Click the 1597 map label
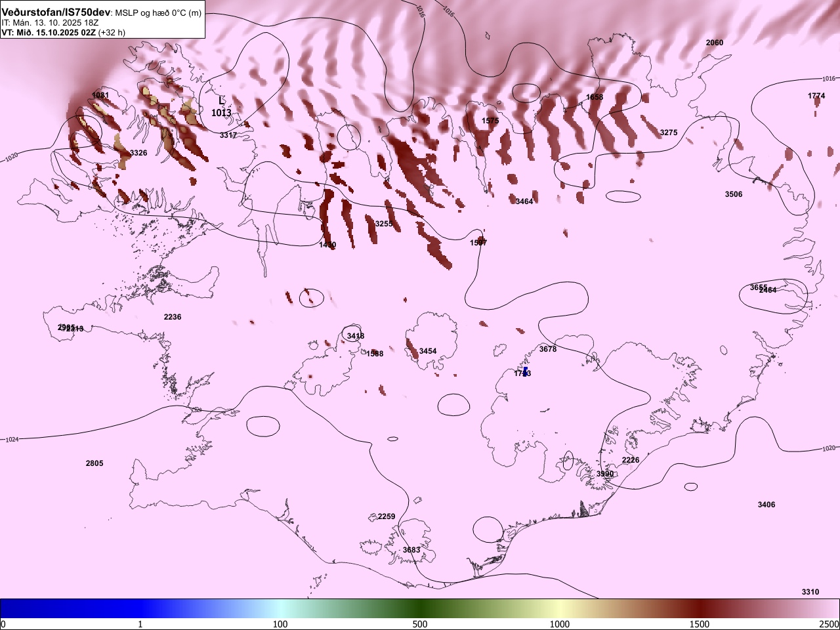This screenshot has width=840, height=630. (478, 243)
